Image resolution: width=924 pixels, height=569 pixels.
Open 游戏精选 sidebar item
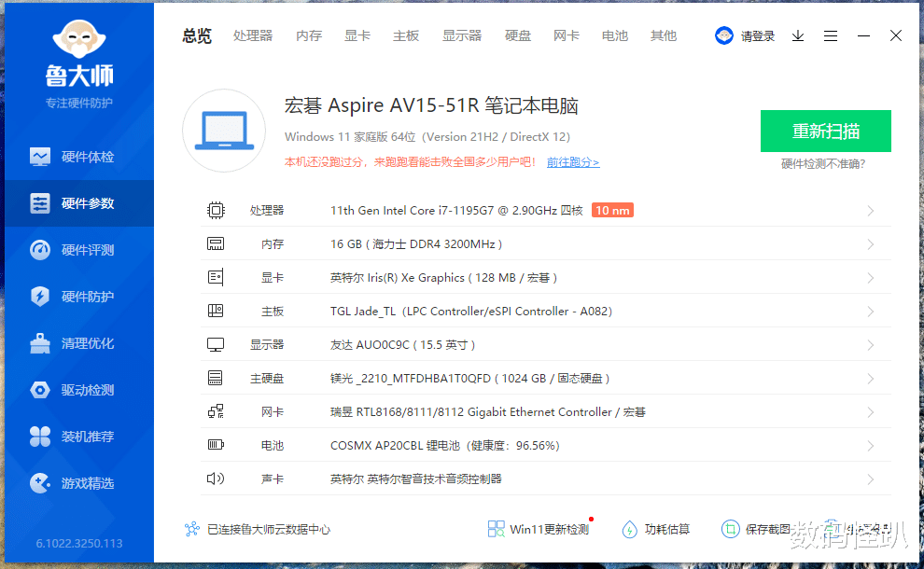(x=79, y=483)
